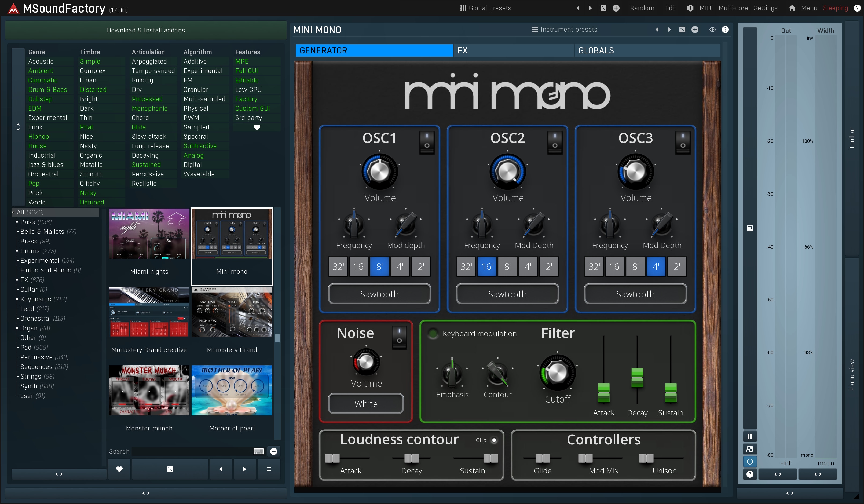The image size is (864, 504).
Task: Click Download & Install addons button
Action: (146, 30)
